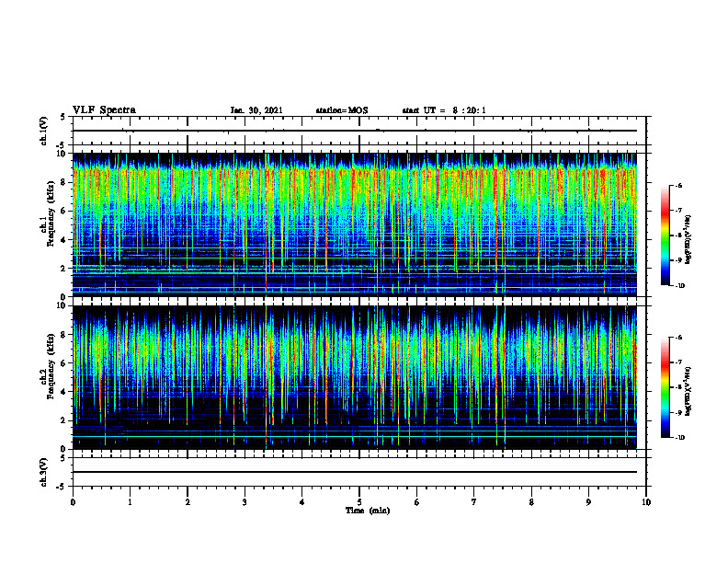The width and height of the screenshot is (728, 563).
Task: Click ch.1 color bar log(PSD) units label
Action: (688, 239)
